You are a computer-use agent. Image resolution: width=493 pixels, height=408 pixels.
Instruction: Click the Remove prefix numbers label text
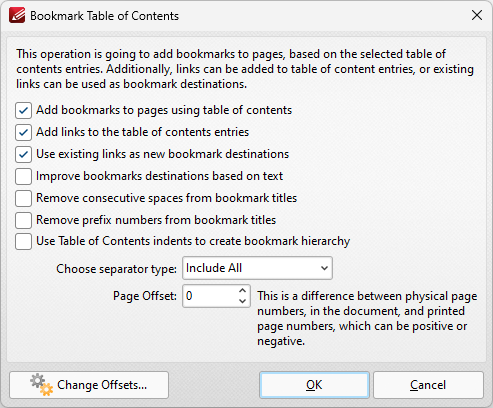(156, 220)
